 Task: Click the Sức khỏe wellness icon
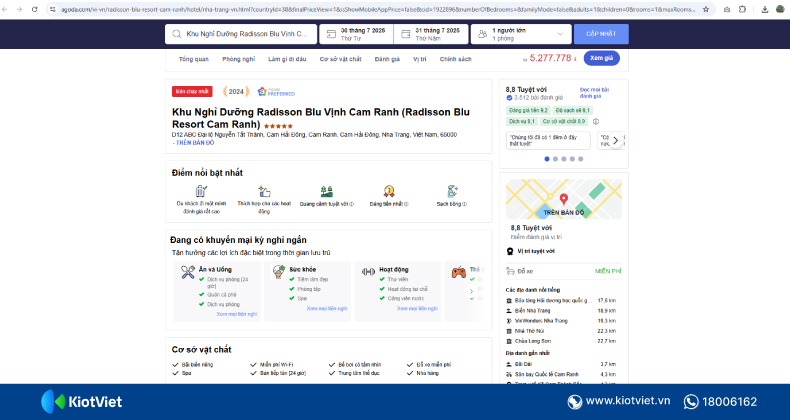click(279, 272)
